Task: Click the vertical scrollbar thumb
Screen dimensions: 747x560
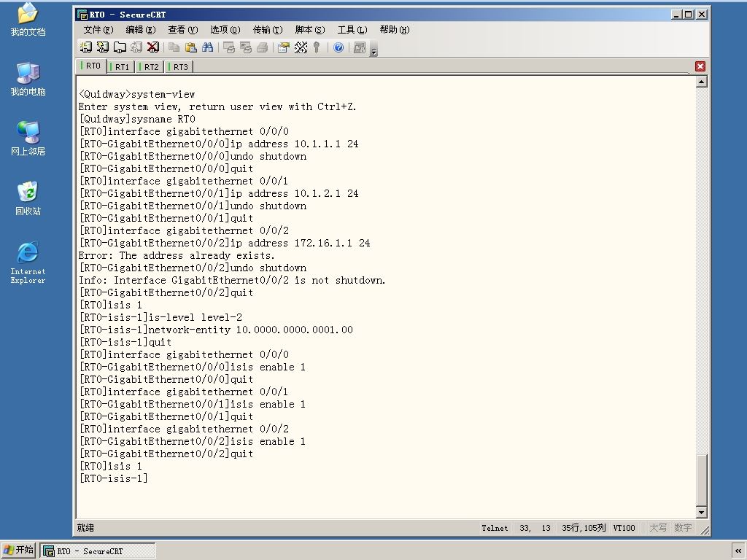Action: [701, 480]
